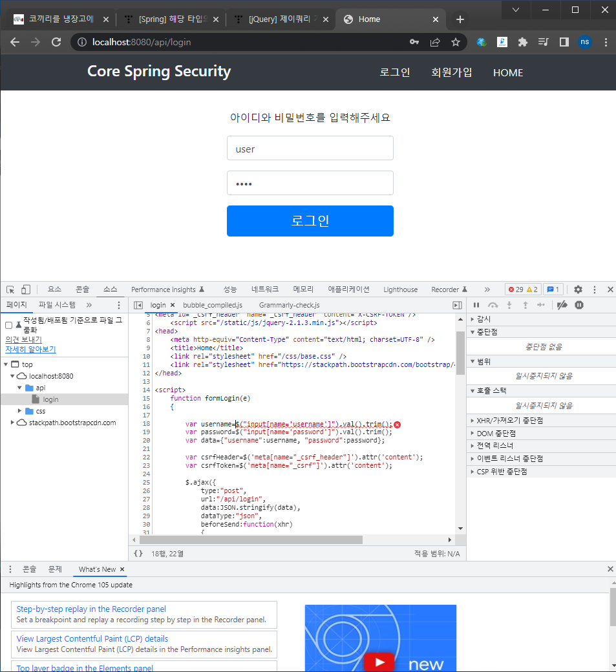Click the share page icon in address bar
The height and width of the screenshot is (672, 616).
click(x=435, y=42)
